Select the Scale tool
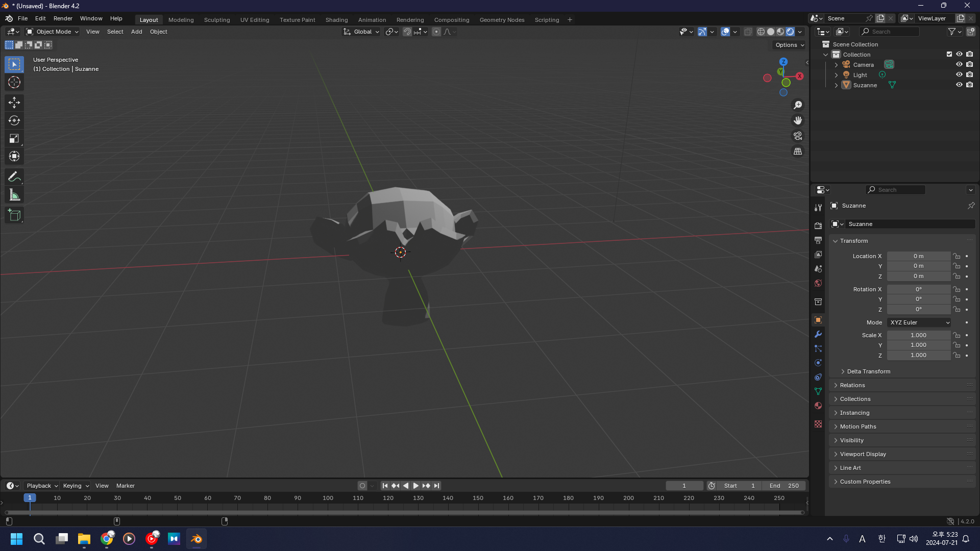Screen dimensions: 980x551 point(14,138)
